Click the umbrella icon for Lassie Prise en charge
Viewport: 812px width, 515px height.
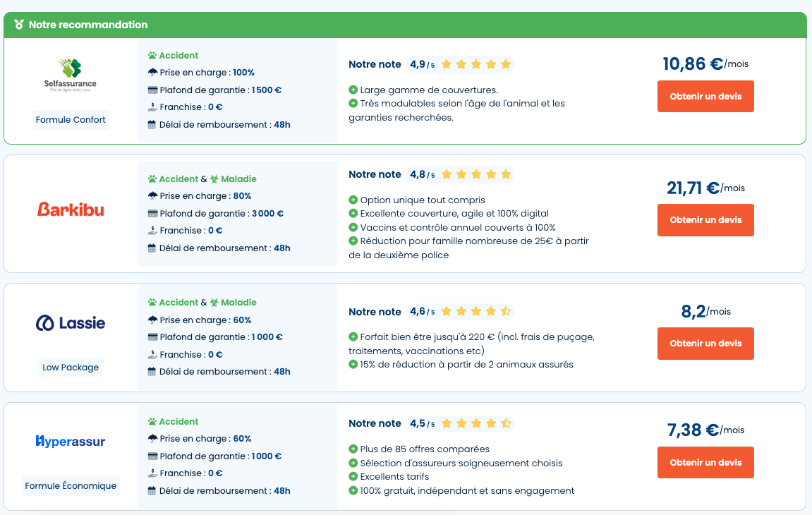[152, 320]
